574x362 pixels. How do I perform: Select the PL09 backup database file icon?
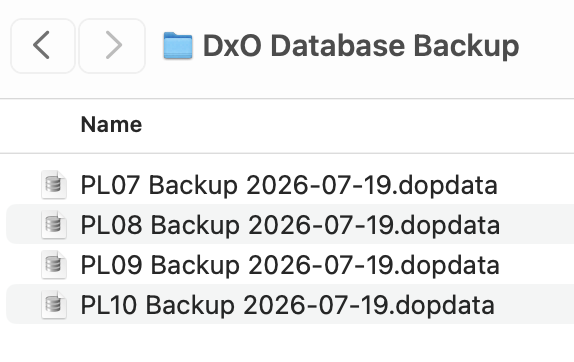(x=54, y=264)
